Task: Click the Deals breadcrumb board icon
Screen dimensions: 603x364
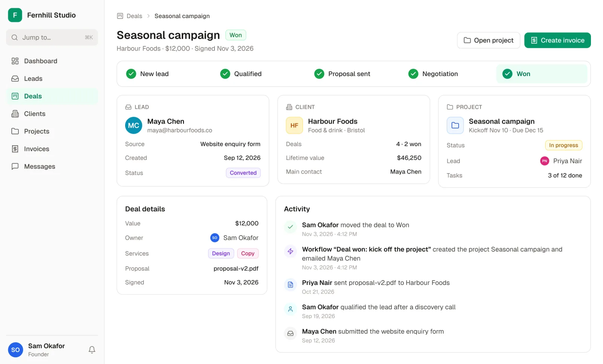Action: 120,16
